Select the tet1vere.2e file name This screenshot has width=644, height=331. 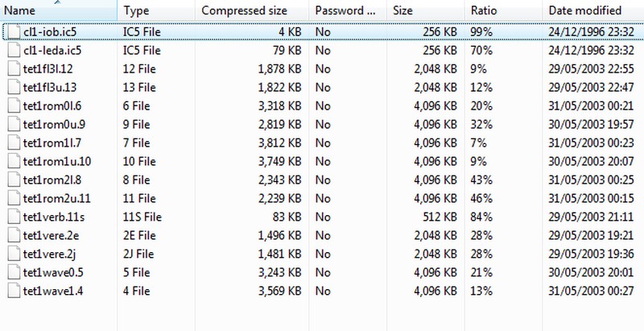pyautogui.click(x=52, y=236)
